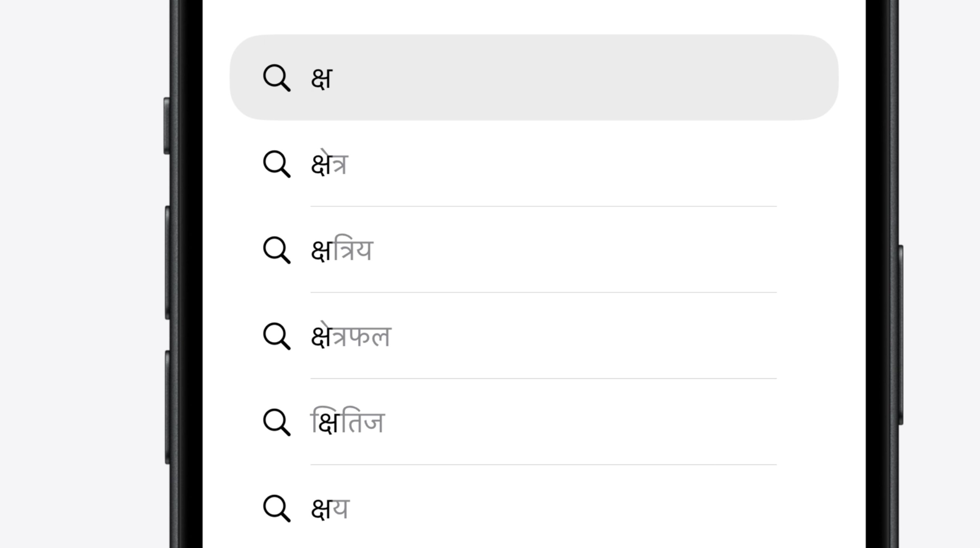Click the grey त्रिय ending of क्षत्रिय

point(353,251)
